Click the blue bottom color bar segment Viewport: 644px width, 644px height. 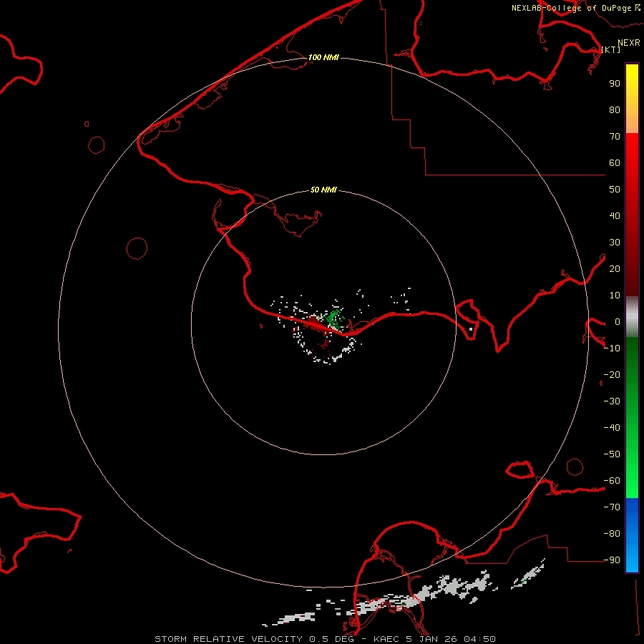tap(632, 535)
